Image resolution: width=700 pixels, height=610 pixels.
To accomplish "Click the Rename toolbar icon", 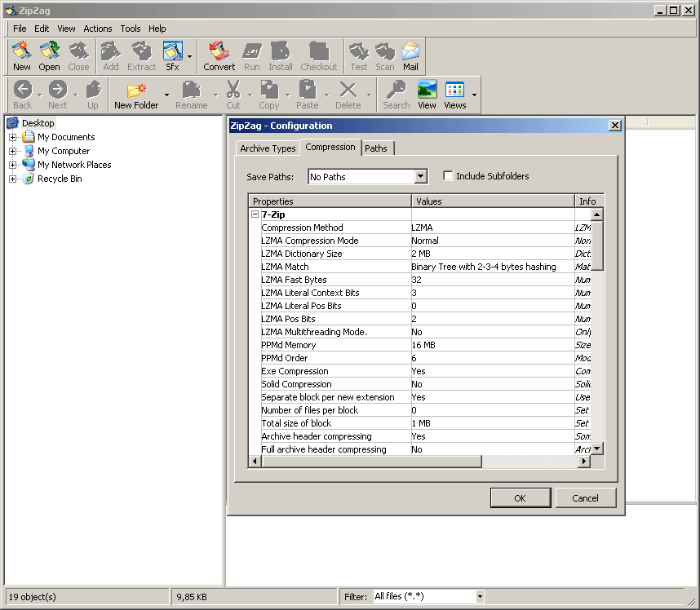I will click(192, 95).
